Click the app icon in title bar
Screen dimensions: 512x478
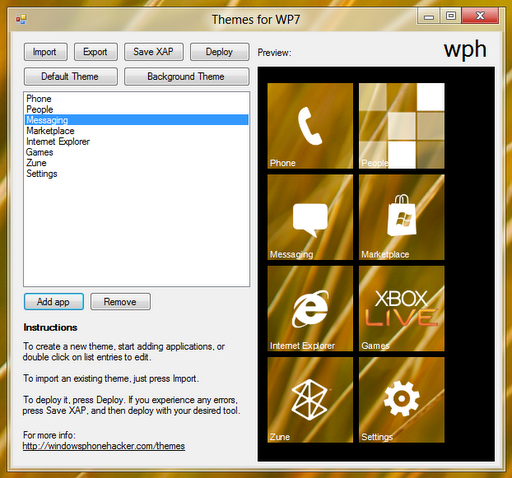click(21, 19)
